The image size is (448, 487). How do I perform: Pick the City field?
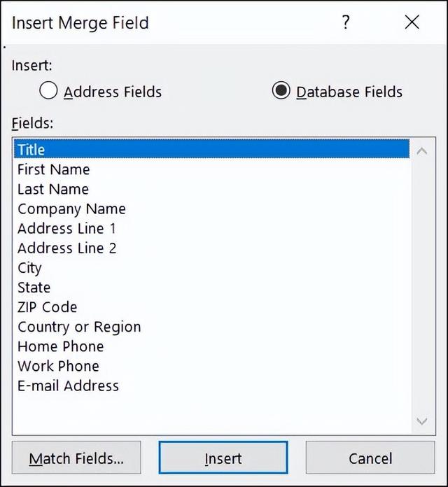(x=212, y=268)
